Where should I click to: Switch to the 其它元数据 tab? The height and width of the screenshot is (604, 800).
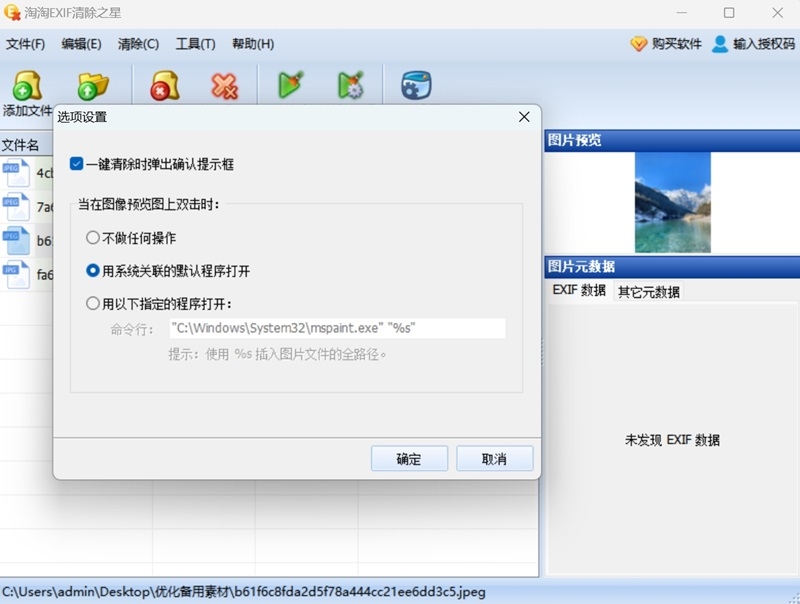(648, 292)
